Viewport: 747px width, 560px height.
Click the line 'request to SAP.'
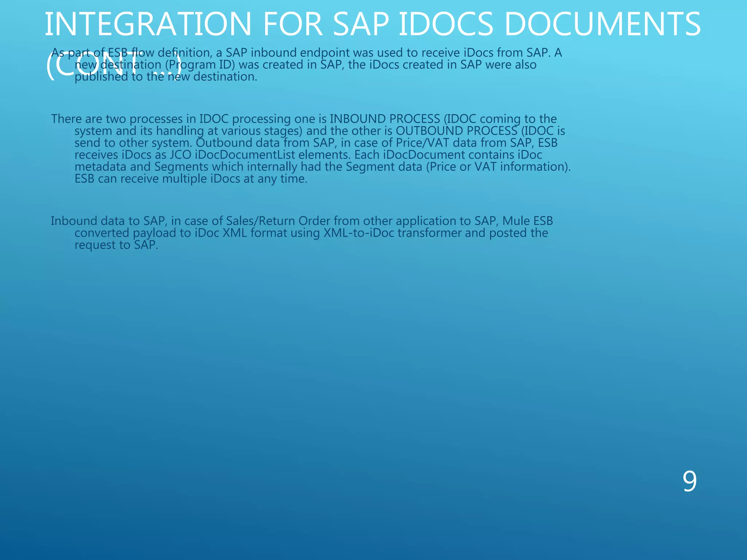pyautogui.click(x=116, y=245)
